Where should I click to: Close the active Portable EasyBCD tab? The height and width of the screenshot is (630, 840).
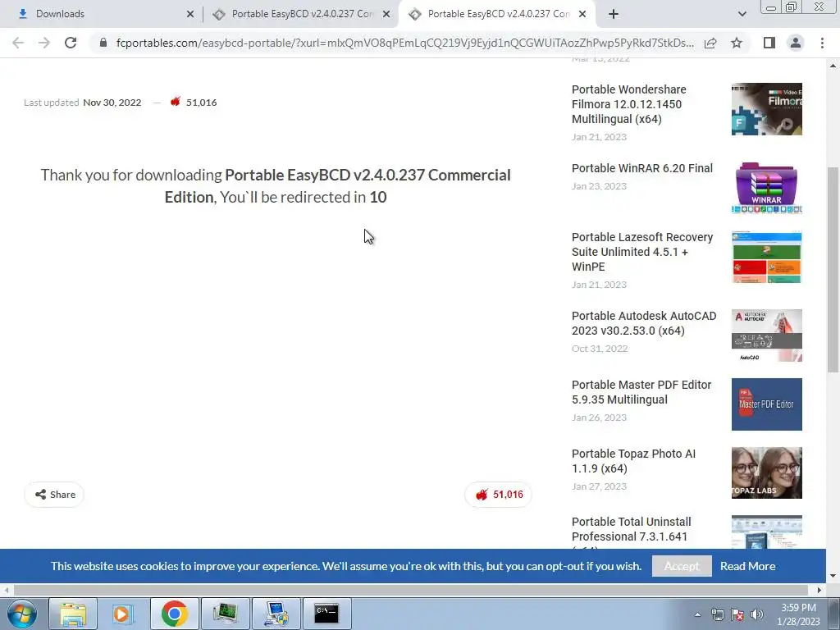[x=582, y=14]
